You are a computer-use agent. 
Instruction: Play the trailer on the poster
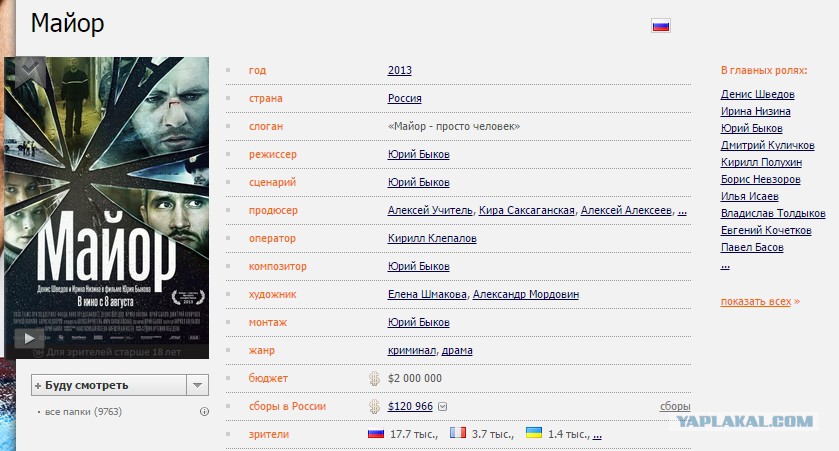[x=29, y=338]
